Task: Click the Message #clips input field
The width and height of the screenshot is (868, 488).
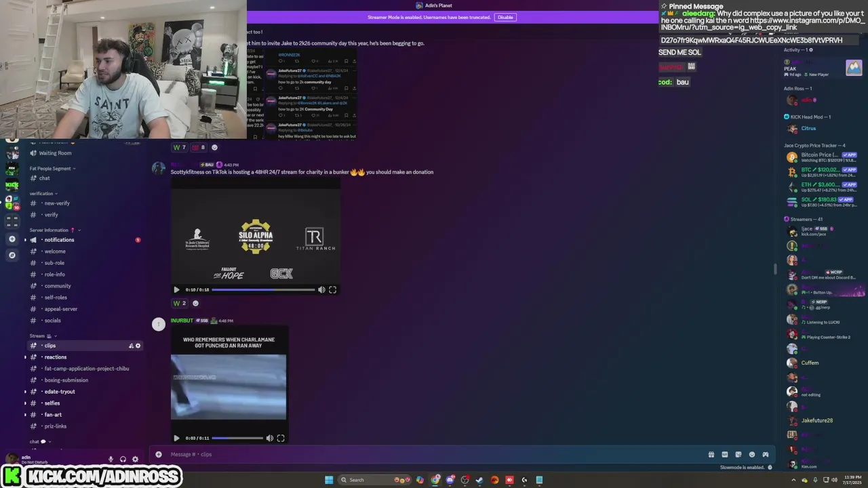Action: click(x=434, y=454)
